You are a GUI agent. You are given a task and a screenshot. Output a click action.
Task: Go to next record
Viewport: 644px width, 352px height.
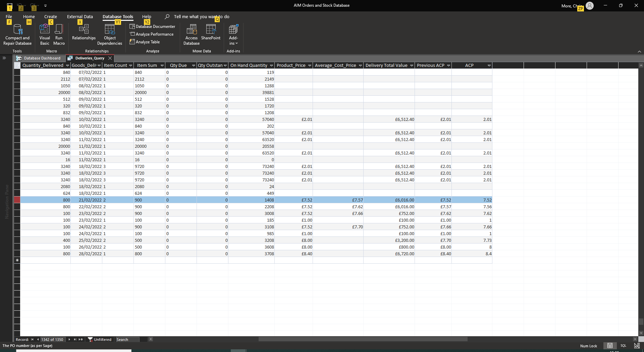click(69, 340)
